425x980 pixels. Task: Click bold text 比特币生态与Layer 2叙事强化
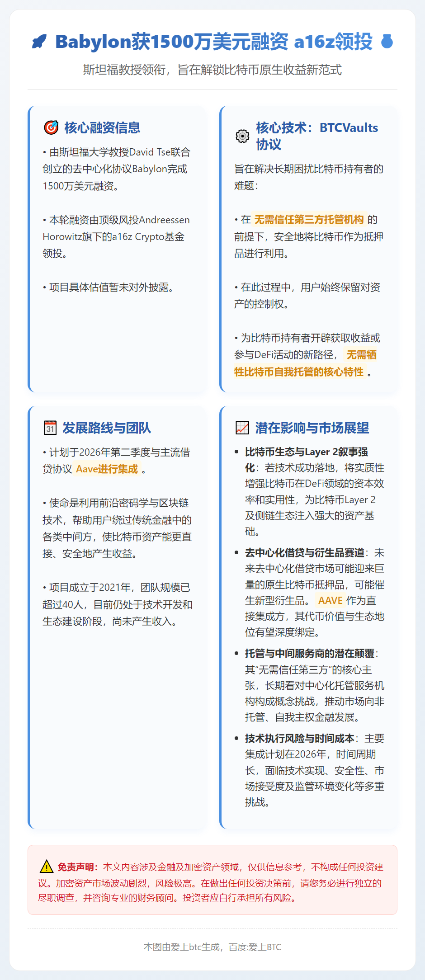pos(307,460)
